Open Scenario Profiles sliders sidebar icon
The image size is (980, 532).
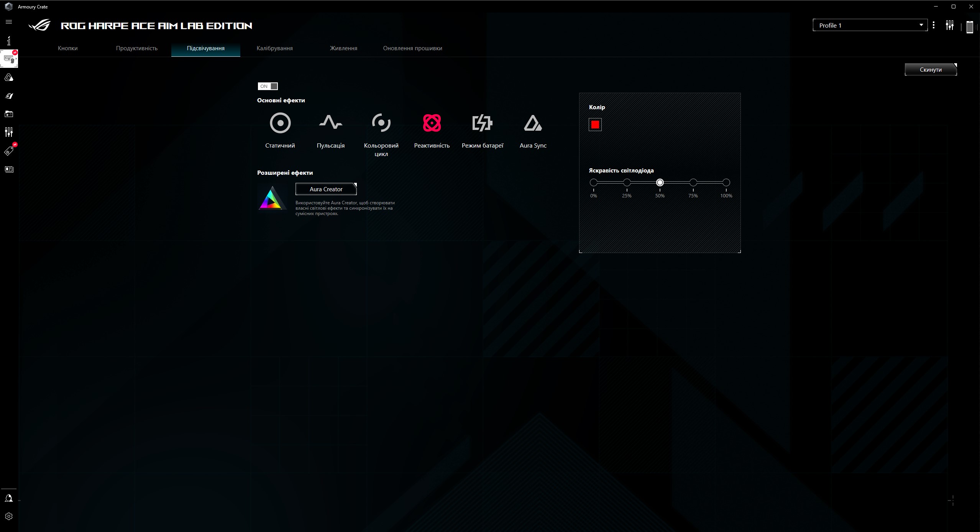9,132
